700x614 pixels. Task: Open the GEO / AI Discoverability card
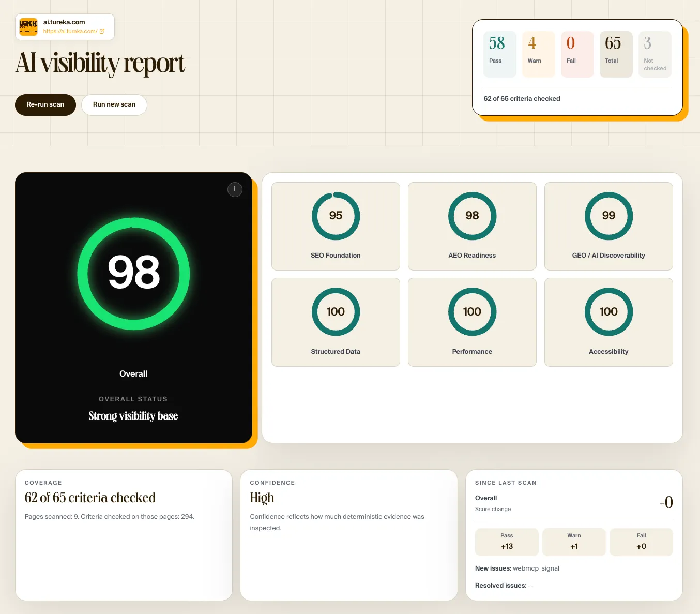(608, 226)
